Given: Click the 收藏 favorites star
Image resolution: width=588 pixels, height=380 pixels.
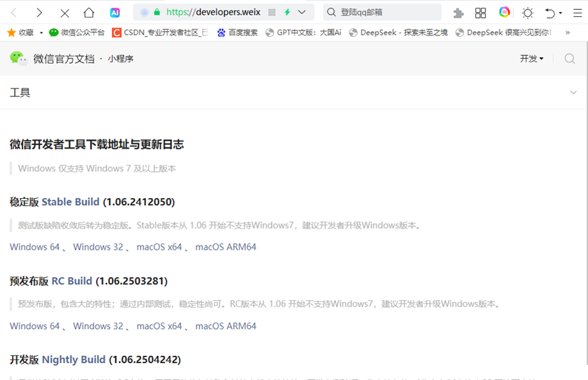Looking at the screenshot, I should pyautogui.click(x=11, y=33).
